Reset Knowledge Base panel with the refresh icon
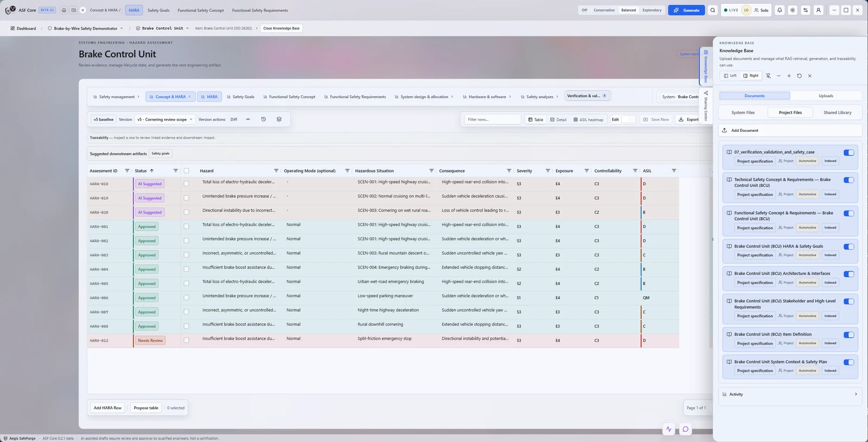Image resolution: width=868 pixels, height=442 pixels. 799,75
